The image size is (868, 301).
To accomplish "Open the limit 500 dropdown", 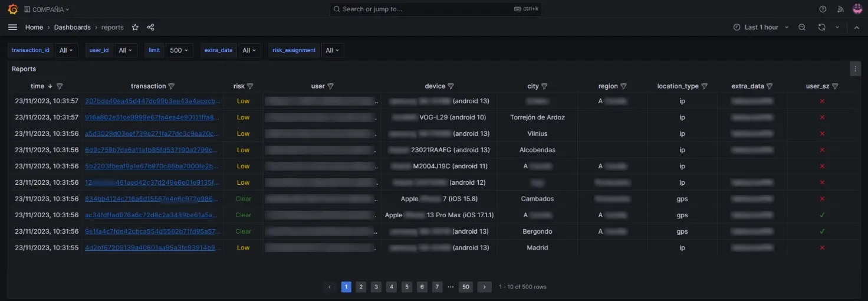I will coord(179,50).
